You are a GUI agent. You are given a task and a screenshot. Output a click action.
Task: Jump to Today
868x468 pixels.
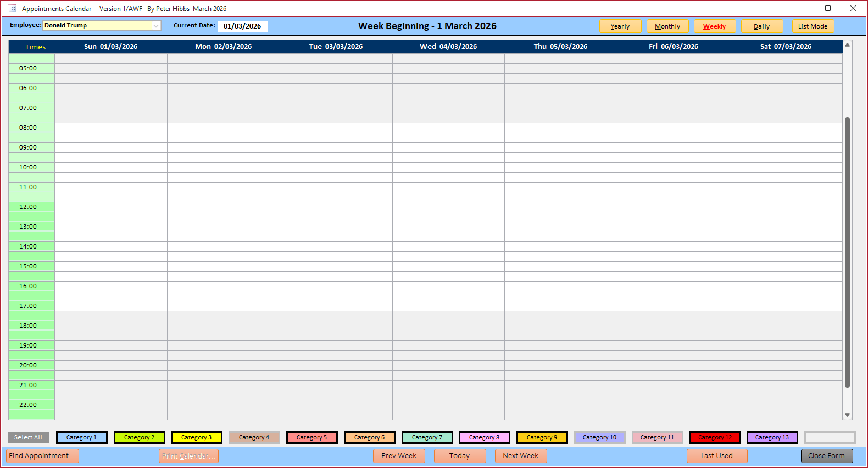460,456
